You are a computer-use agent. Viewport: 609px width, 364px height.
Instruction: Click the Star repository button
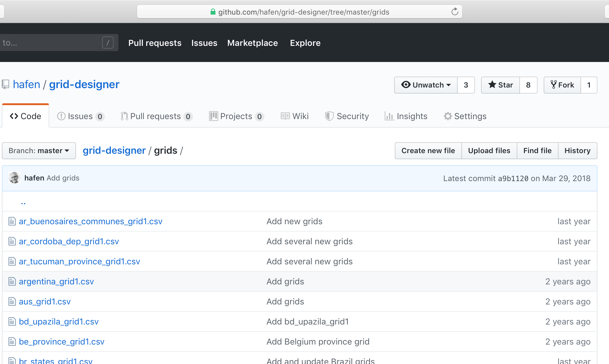coord(501,85)
